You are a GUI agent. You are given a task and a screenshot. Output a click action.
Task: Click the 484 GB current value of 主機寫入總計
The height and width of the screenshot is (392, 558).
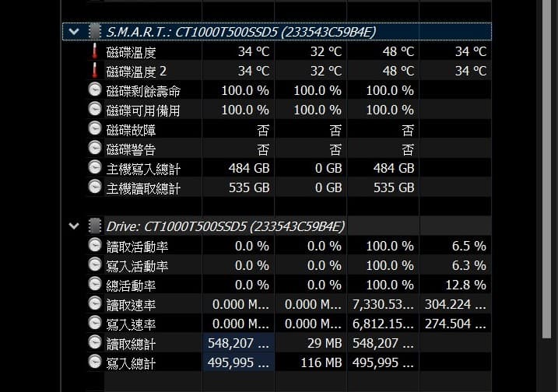pyautogui.click(x=249, y=168)
